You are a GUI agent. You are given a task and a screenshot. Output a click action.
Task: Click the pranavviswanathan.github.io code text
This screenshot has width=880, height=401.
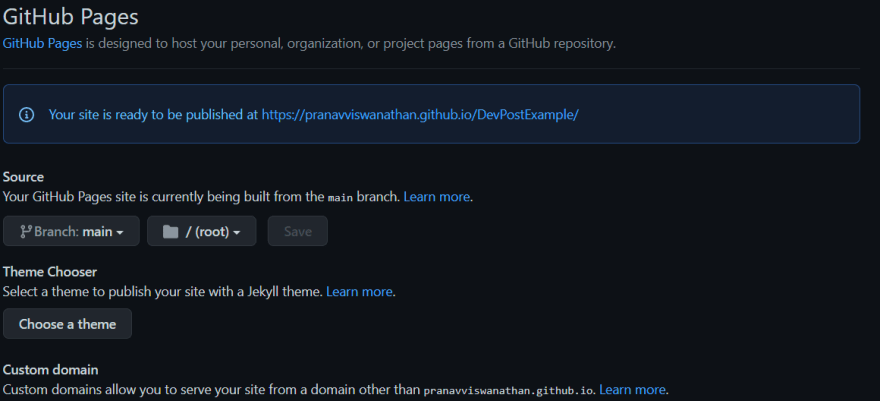pos(508,390)
